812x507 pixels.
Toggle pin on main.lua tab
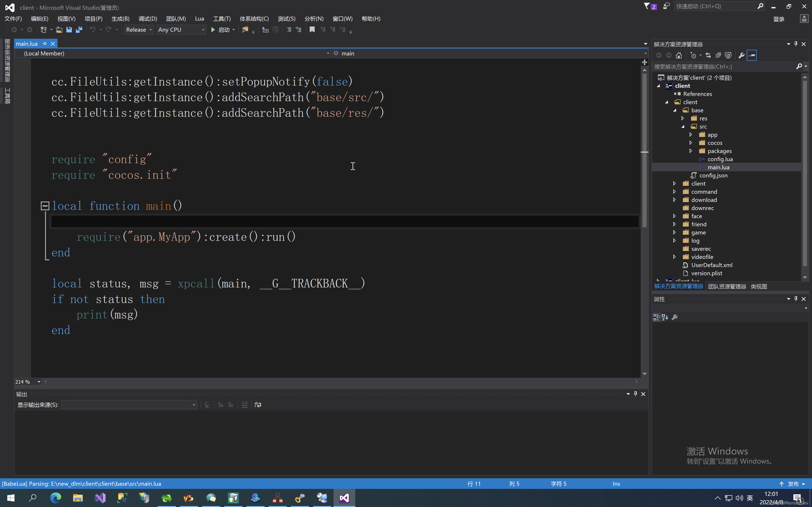45,44
